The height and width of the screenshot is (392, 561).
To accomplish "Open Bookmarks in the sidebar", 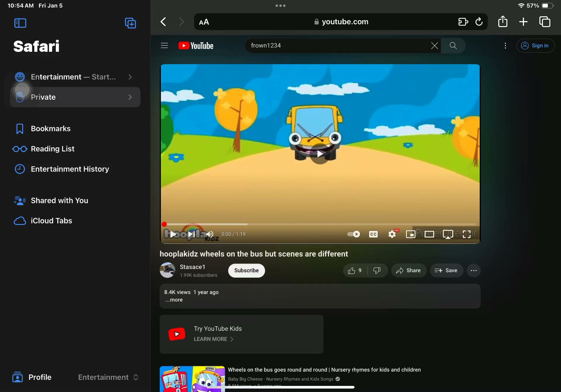I will (51, 129).
